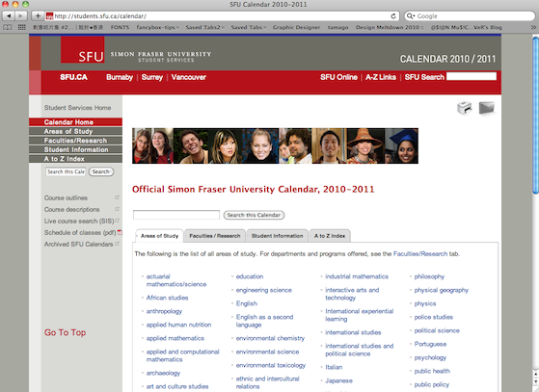Viewport: 539px width, 392px height.
Task: Select Areas of Study sidebar item
Action: click(75, 131)
